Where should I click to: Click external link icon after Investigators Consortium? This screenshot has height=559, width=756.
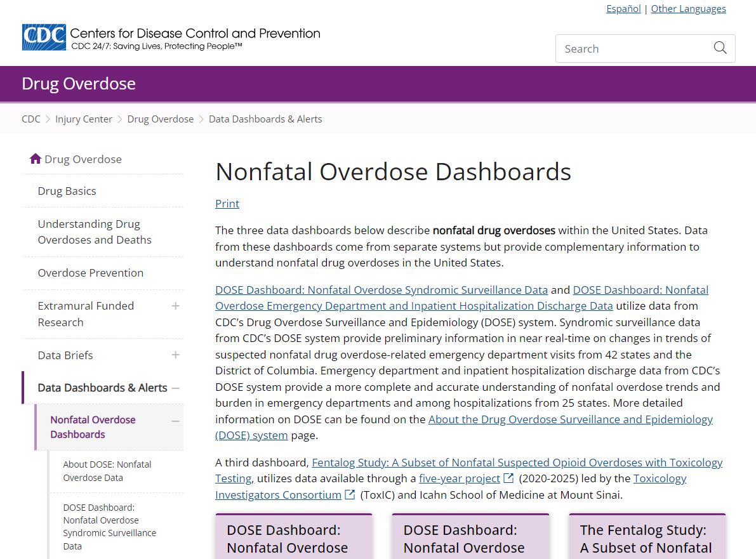350,494
